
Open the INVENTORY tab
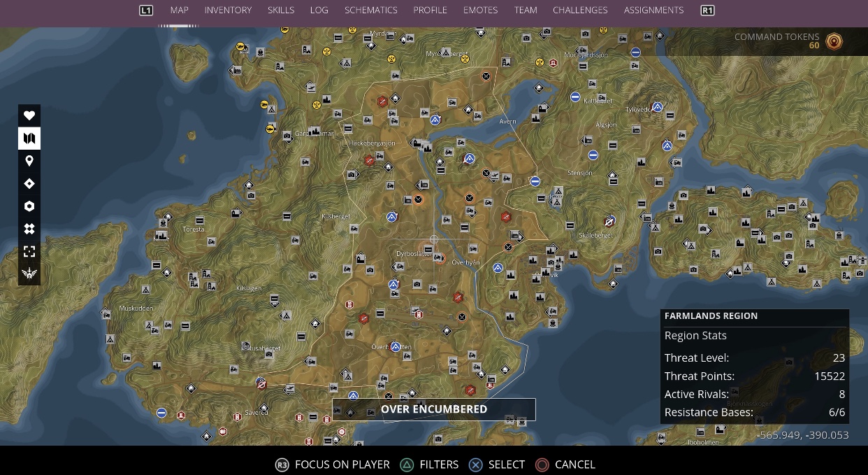point(228,10)
